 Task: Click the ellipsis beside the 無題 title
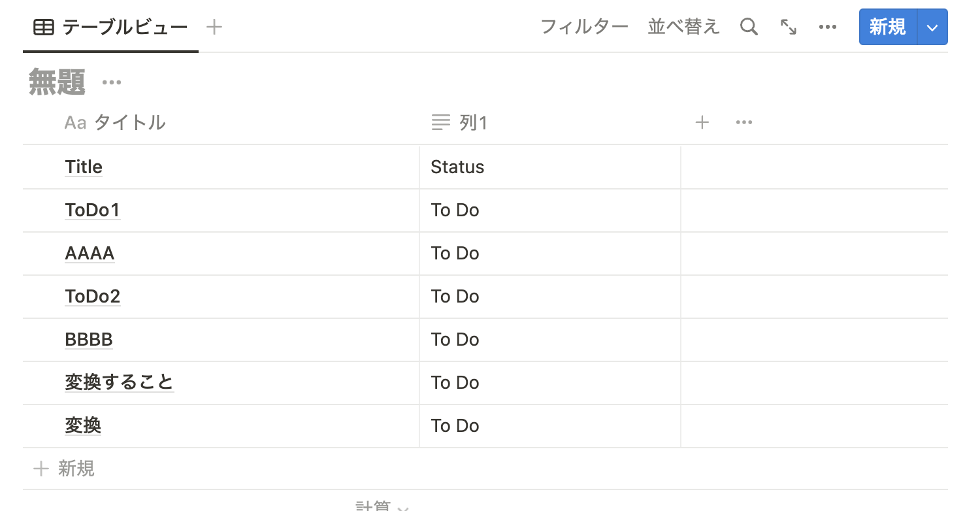[x=111, y=81]
